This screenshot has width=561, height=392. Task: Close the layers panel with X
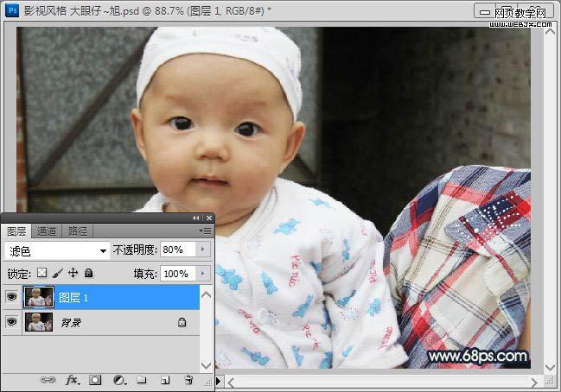click(x=209, y=218)
